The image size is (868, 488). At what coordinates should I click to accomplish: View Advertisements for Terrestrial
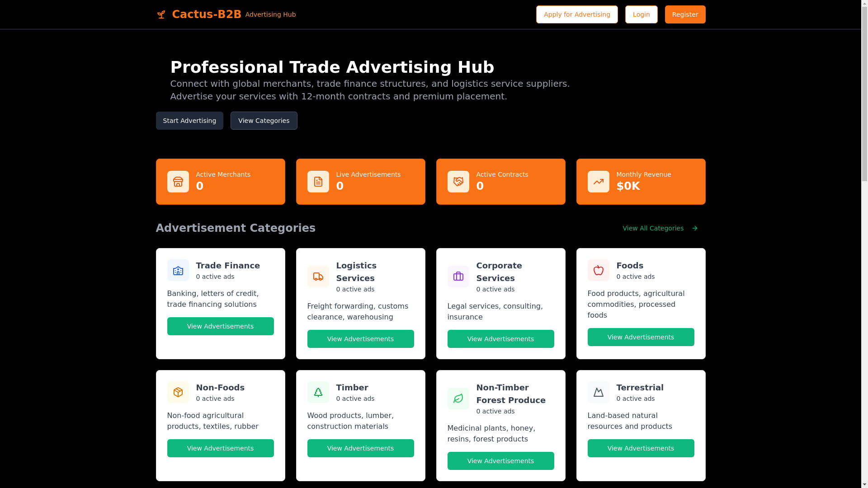tap(641, 448)
